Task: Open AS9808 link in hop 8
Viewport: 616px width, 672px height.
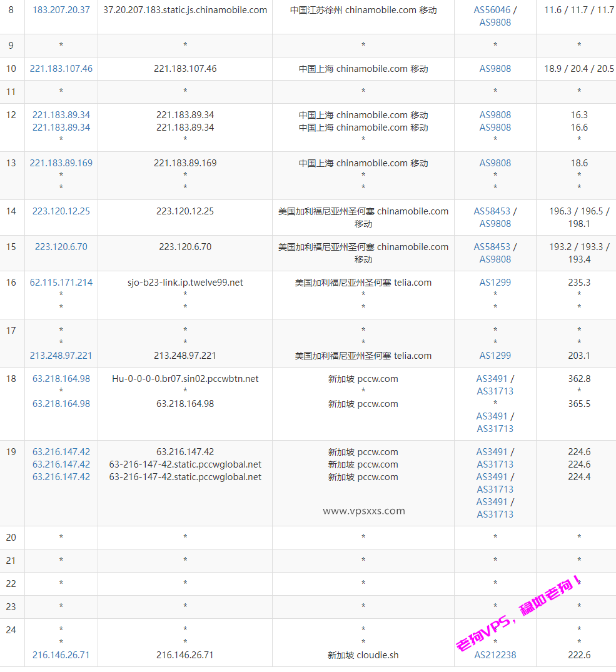Action: (495, 23)
